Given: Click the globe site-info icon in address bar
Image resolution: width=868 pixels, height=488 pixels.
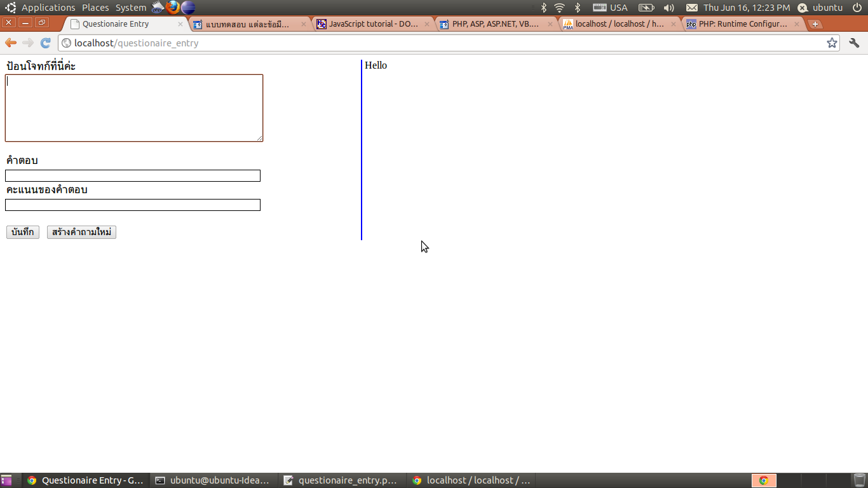Looking at the screenshot, I should click(x=66, y=43).
